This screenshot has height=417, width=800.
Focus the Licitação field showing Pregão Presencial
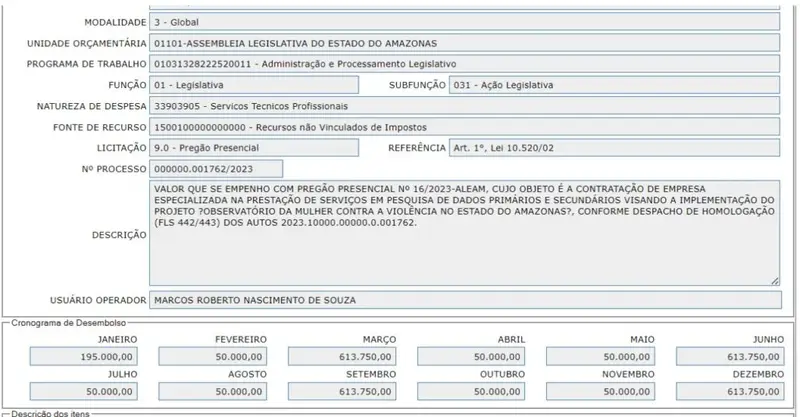[253, 148]
